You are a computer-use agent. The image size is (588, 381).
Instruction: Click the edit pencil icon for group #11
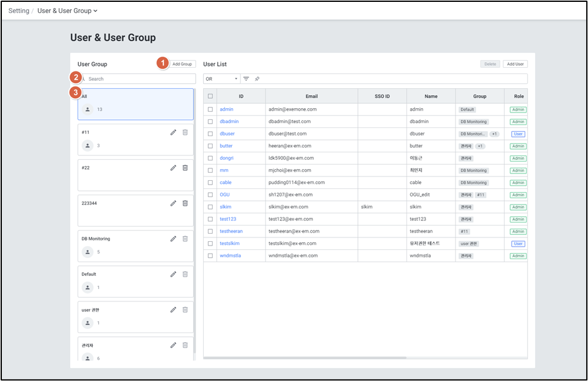173,132
